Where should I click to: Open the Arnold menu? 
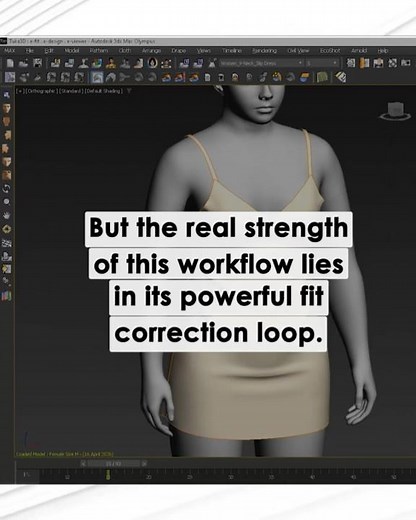(359, 51)
